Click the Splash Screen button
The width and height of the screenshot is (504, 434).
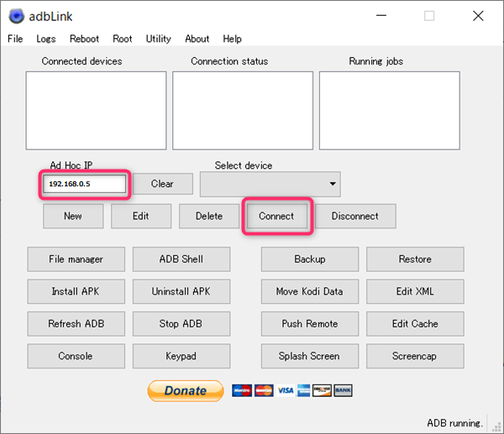(310, 356)
